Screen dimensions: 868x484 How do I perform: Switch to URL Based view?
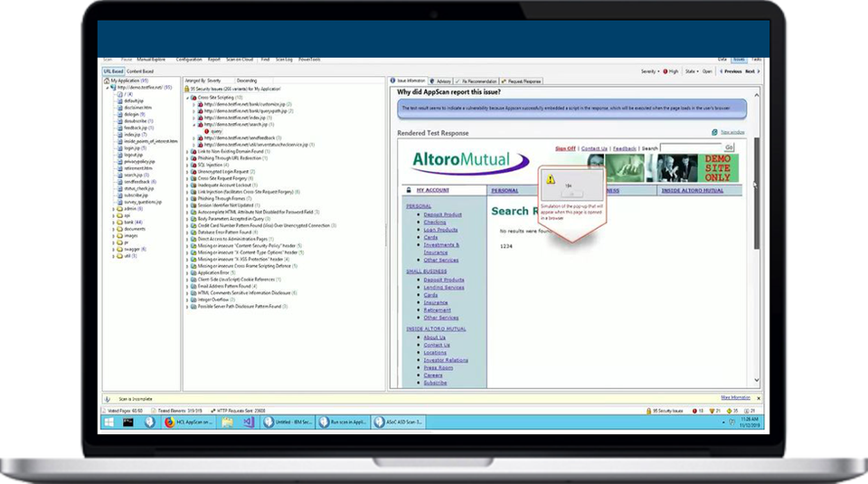point(114,71)
